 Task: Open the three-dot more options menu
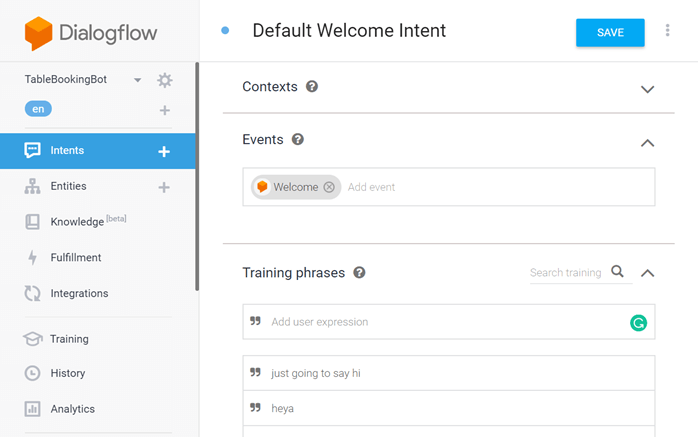pyautogui.click(x=667, y=30)
